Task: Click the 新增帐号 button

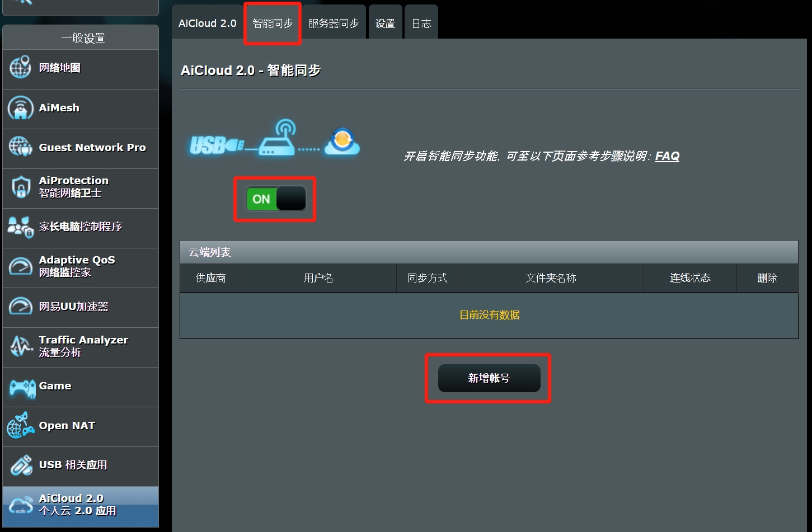Action: [x=489, y=378]
